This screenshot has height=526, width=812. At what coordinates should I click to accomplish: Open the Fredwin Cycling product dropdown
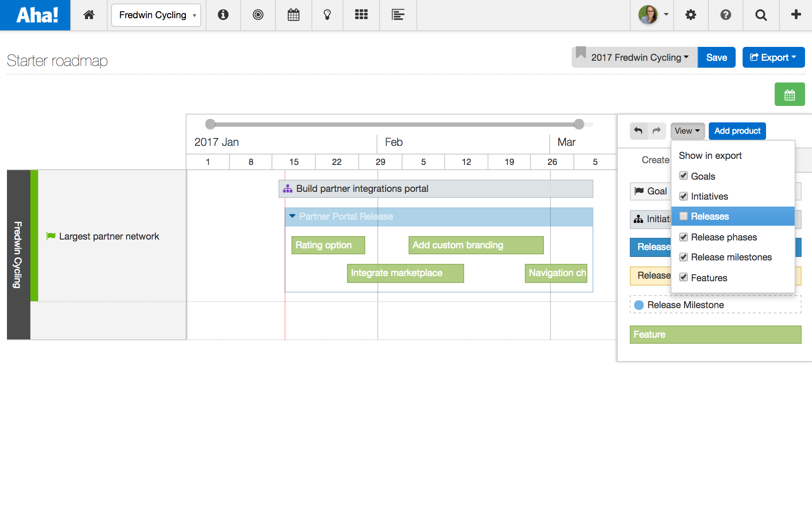(156, 15)
